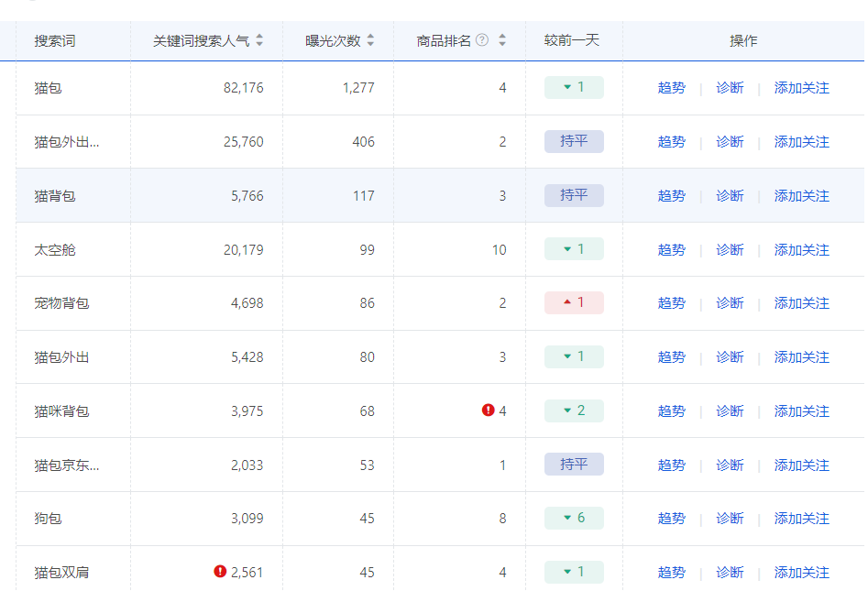Sort by 关键词搜索人气 column arrows
This screenshot has width=868, height=591.
[x=259, y=40]
